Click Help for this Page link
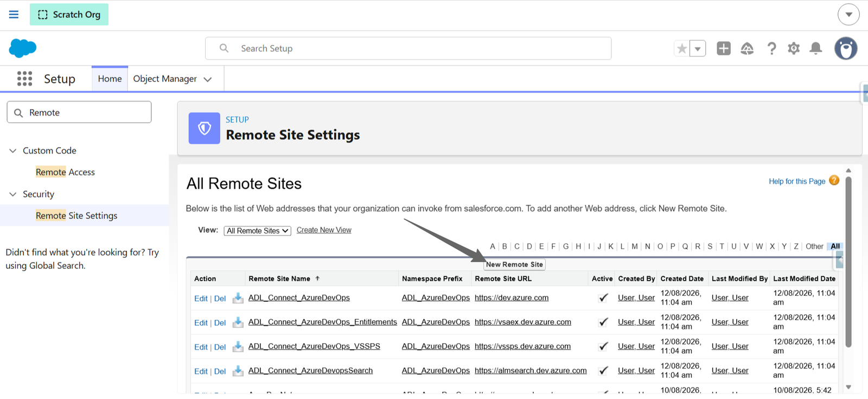Image resolution: width=868 pixels, height=399 pixels. [797, 181]
